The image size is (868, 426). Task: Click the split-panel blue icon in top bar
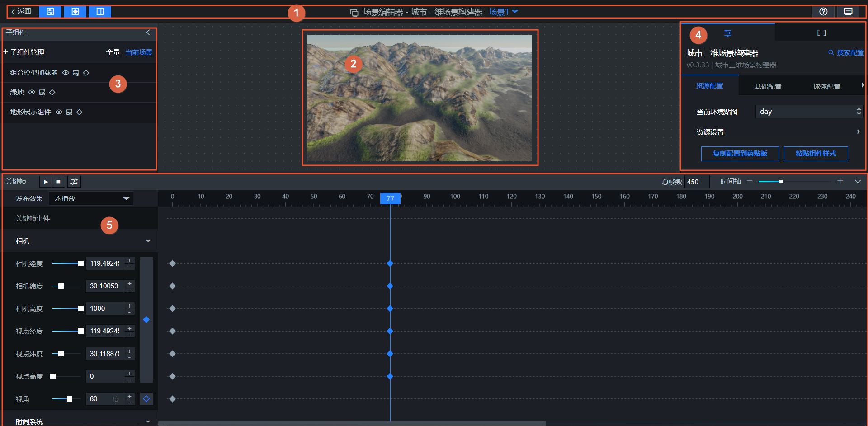100,12
